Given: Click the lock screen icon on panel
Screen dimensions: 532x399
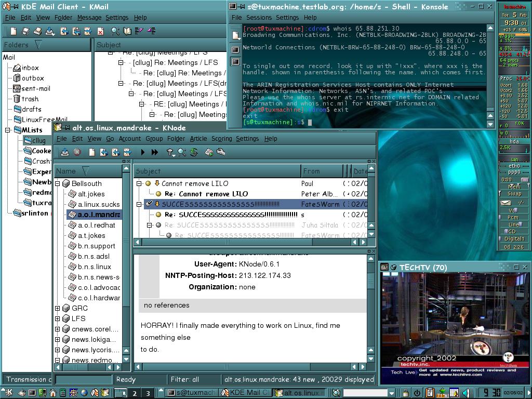Looking at the screenshot, I should tap(406, 393).
